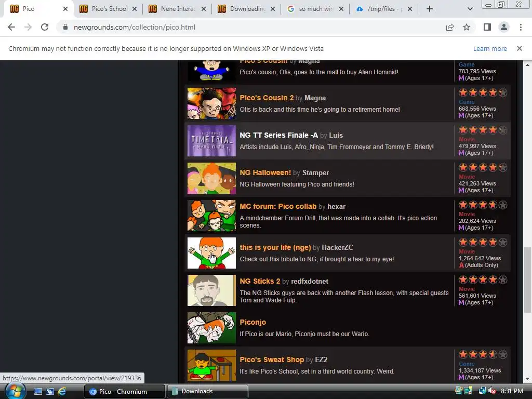Open the side panel icon

pyautogui.click(x=487, y=27)
